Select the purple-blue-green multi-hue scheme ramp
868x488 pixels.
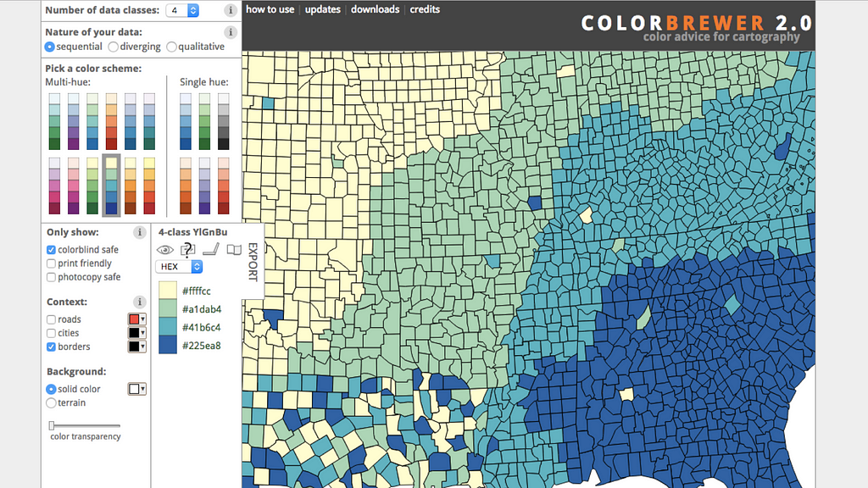pos(149,121)
